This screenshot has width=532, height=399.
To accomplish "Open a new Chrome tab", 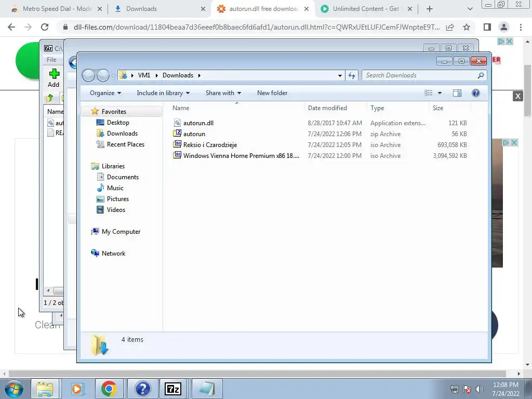I will click(x=429, y=9).
